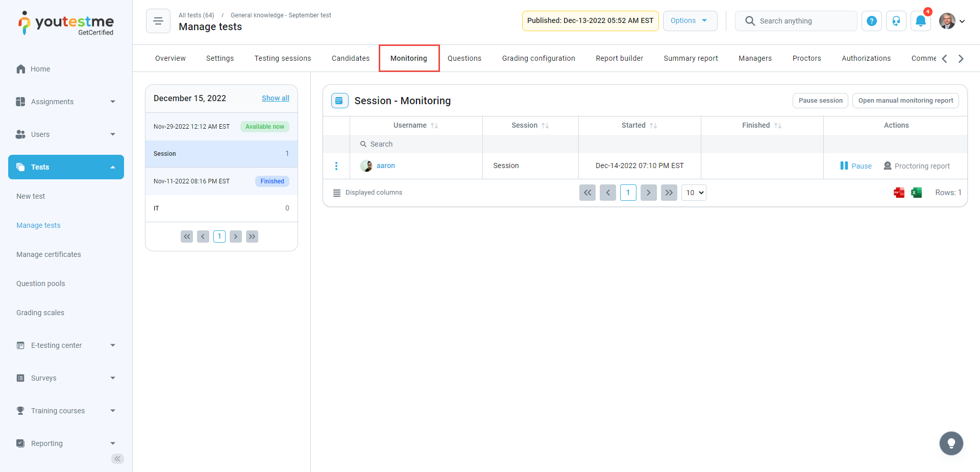
Task: Open the rows-per-page dropdown
Action: point(694,193)
